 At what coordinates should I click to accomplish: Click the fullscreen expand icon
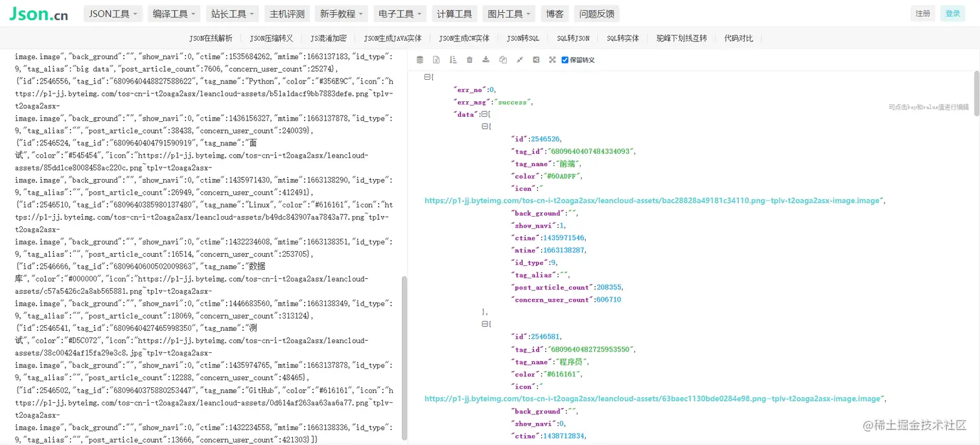tap(552, 60)
